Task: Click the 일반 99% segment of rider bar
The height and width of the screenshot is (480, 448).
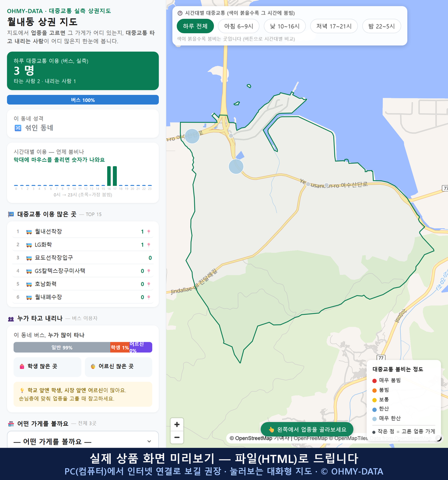Action: (62, 348)
